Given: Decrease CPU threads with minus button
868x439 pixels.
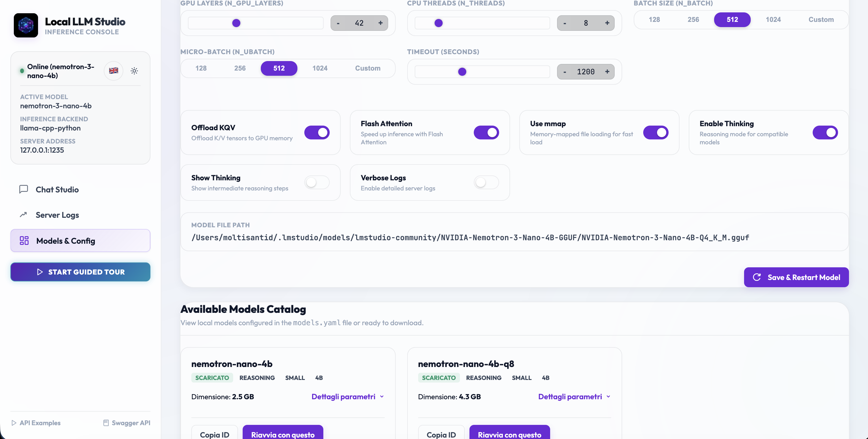Looking at the screenshot, I should pyautogui.click(x=565, y=23).
